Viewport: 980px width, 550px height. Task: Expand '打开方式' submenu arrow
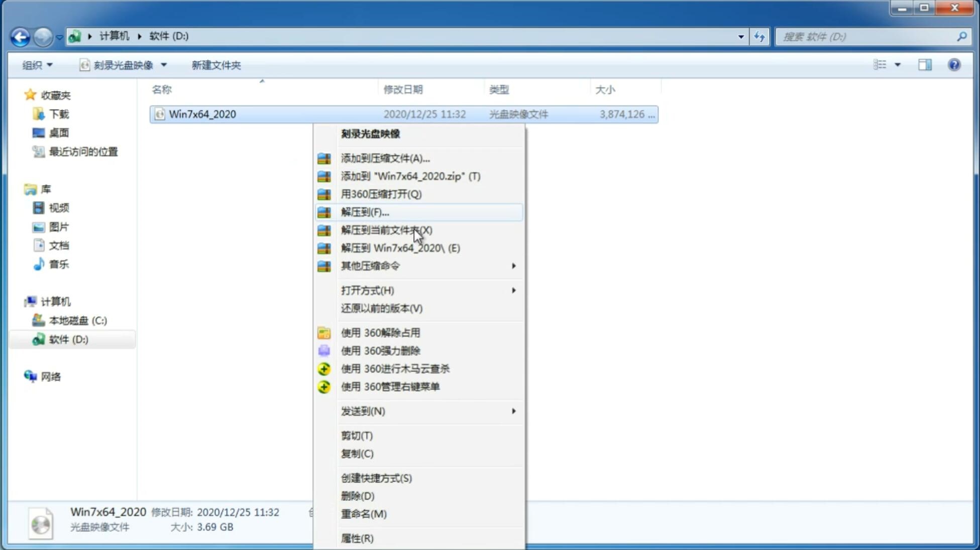pyautogui.click(x=513, y=290)
